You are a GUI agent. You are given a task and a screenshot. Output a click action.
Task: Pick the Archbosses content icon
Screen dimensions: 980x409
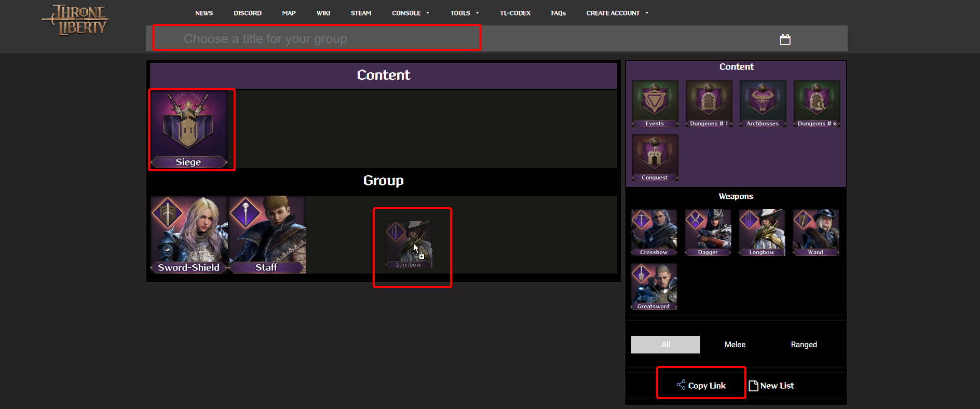click(x=763, y=104)
